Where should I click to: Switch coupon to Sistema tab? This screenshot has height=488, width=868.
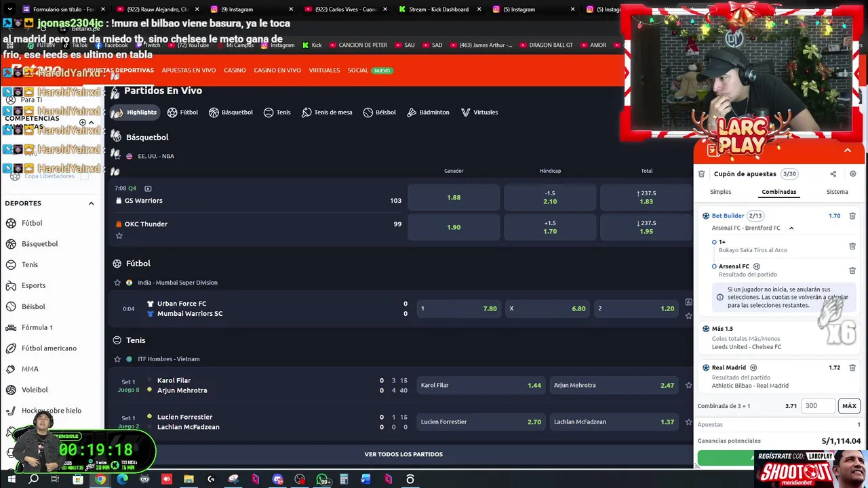pos(837,192)
